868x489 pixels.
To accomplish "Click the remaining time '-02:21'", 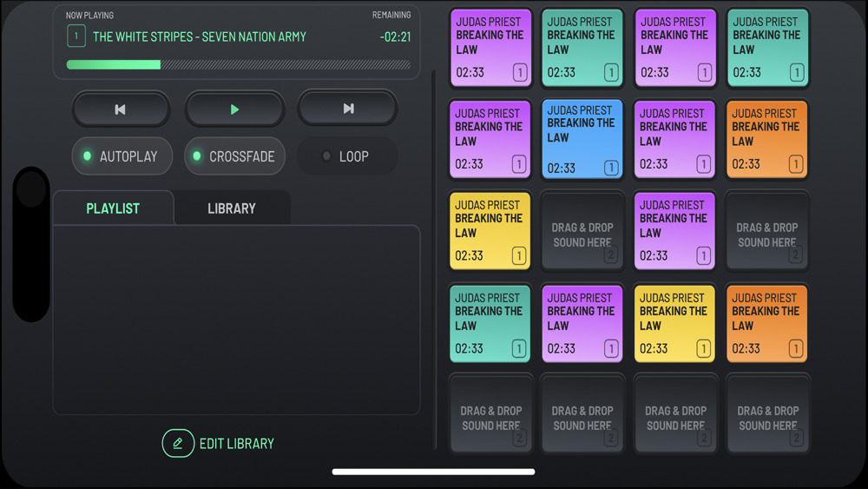I will 395,37.
